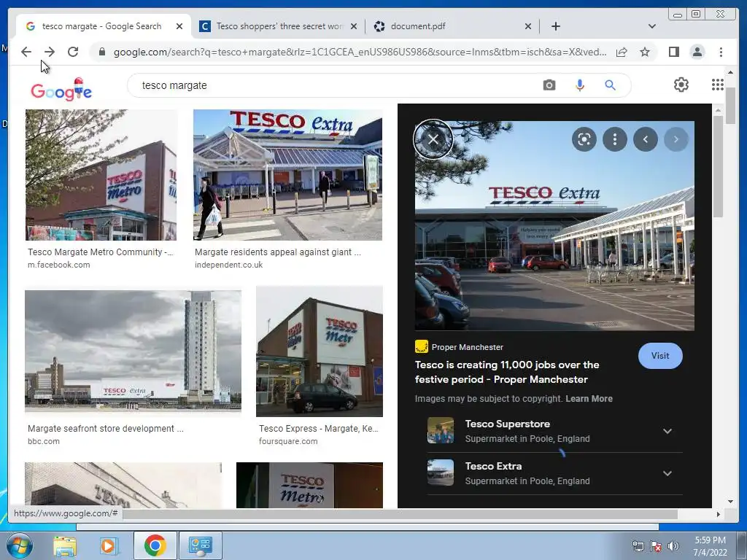
Task: Open foursquare.com source link
Action: click(288, 441)
